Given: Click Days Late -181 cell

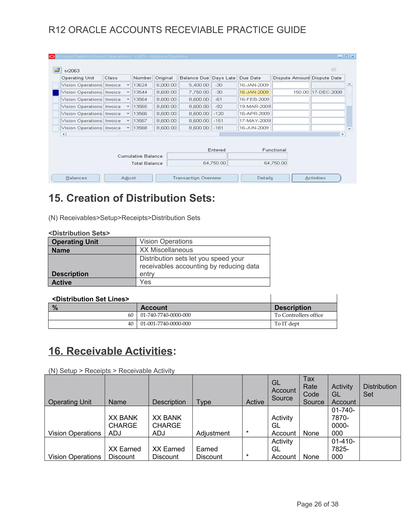Looking at the screenshot, I should point(224,128).
